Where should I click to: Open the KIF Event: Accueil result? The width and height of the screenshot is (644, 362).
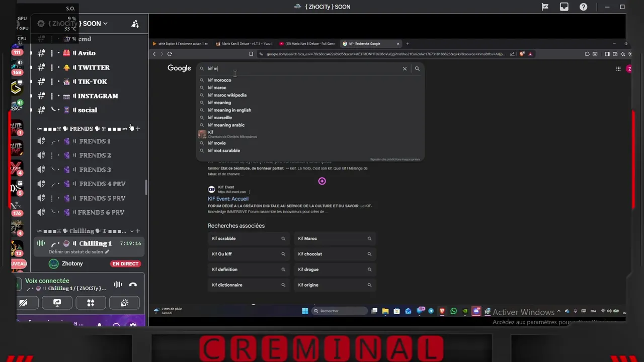tap(228, 199)
